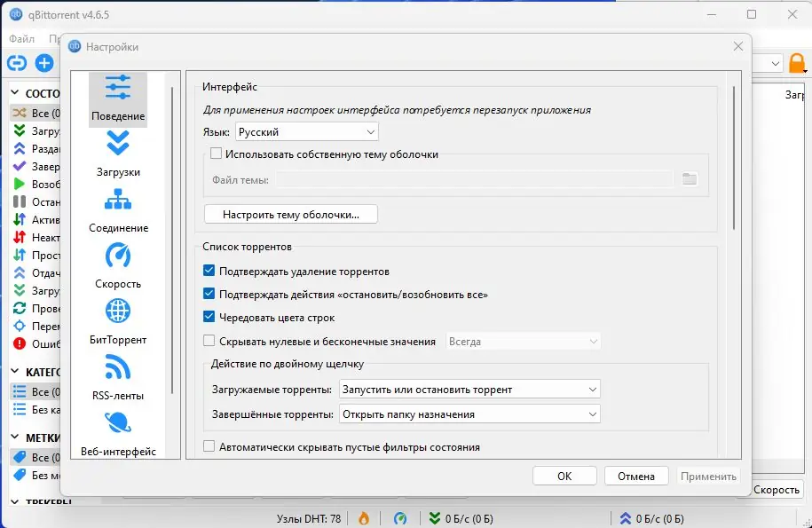Image resolution: width=812 pixels, height=528 pixels.
Task: Select the checking filter refresh icon
Action: click(20, 308)
